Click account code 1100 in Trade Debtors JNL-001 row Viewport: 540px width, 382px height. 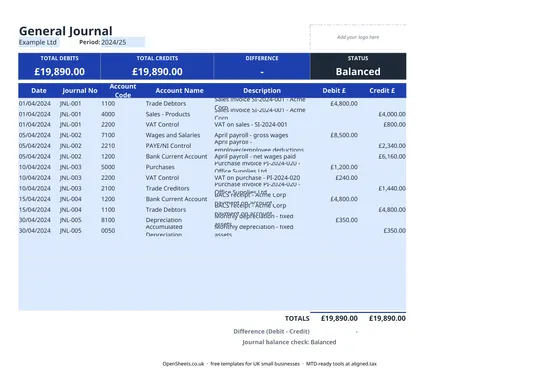[108, 103]
